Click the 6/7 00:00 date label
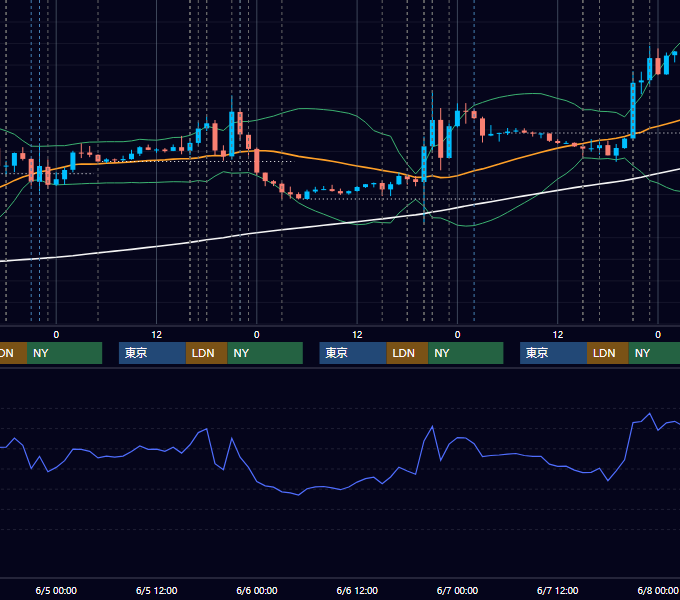This screenshot has width=680, height=600. pyautogui.click(x=457, y=590)
